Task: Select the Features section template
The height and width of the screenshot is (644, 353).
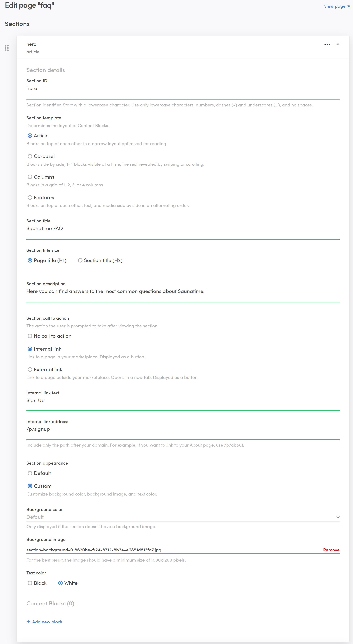Action: [x=30, y=197]
